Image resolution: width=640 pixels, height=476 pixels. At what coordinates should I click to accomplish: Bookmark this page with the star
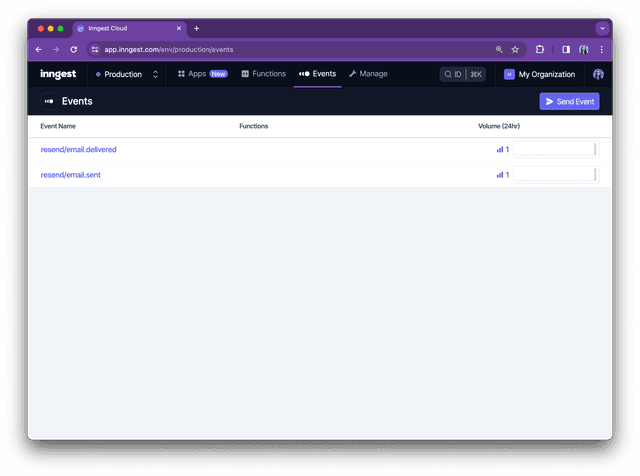pos(515,49)
